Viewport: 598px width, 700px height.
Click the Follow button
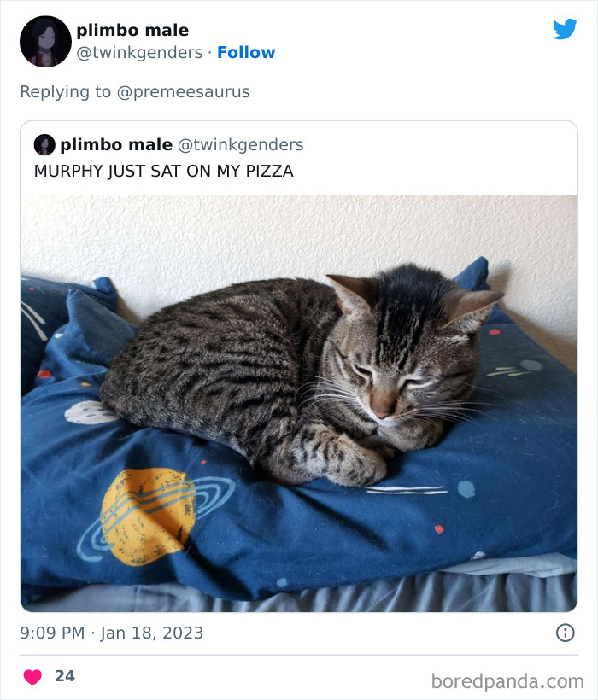tap(247, 53)
